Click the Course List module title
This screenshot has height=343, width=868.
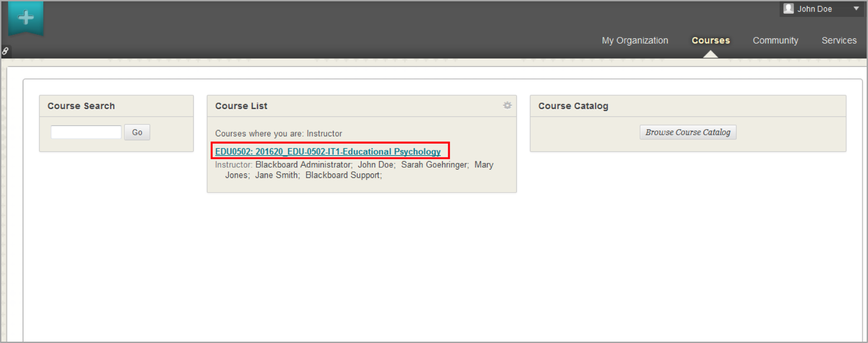(x=241, y=106)
